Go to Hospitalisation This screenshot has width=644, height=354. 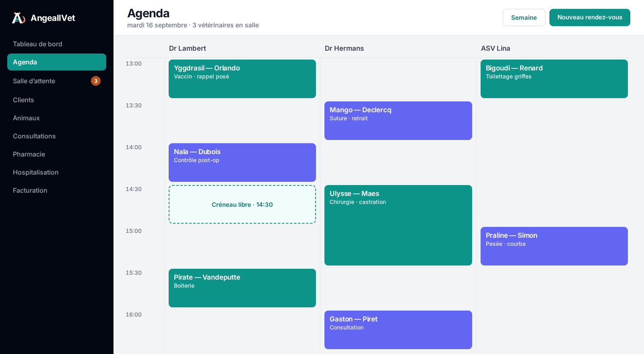(x=57, y=172)
